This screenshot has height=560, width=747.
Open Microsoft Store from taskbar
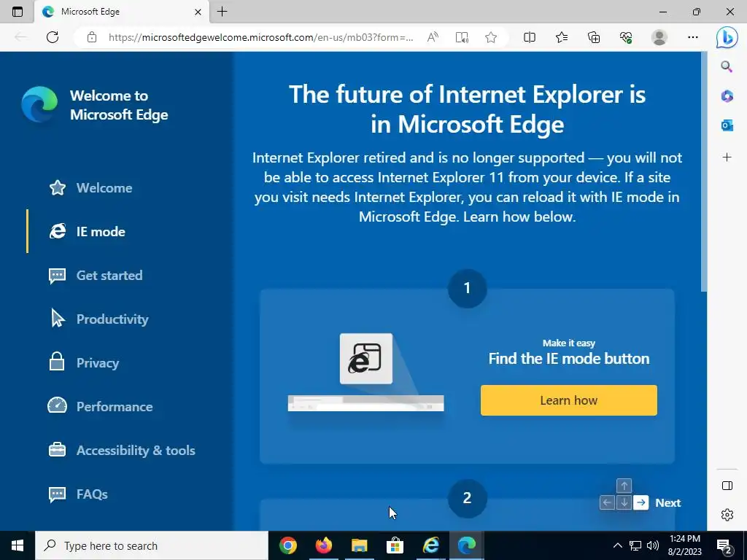[x=395, y=545]
